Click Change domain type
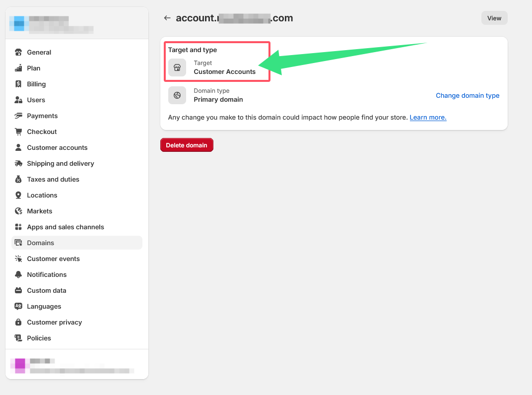This screenshot has height=395, width=532. (467, 95)
